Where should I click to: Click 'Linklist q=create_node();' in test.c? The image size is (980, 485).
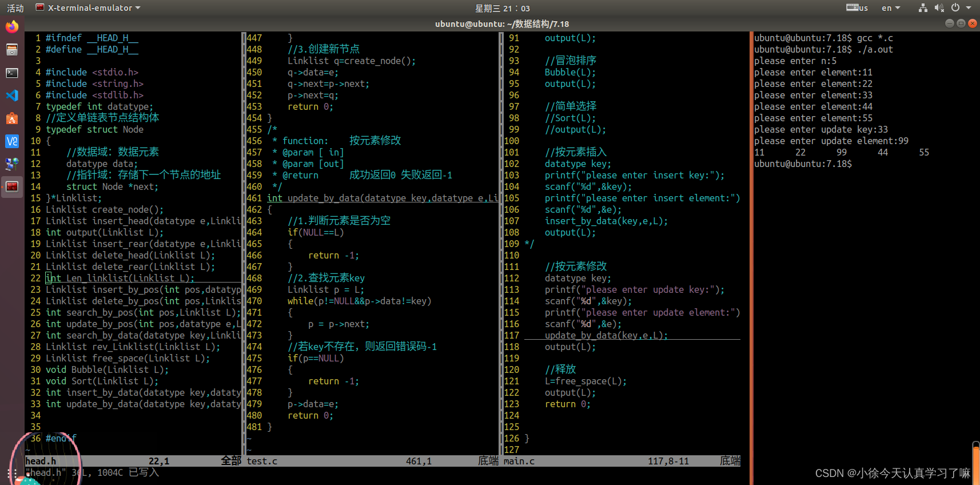coord(352,61)
